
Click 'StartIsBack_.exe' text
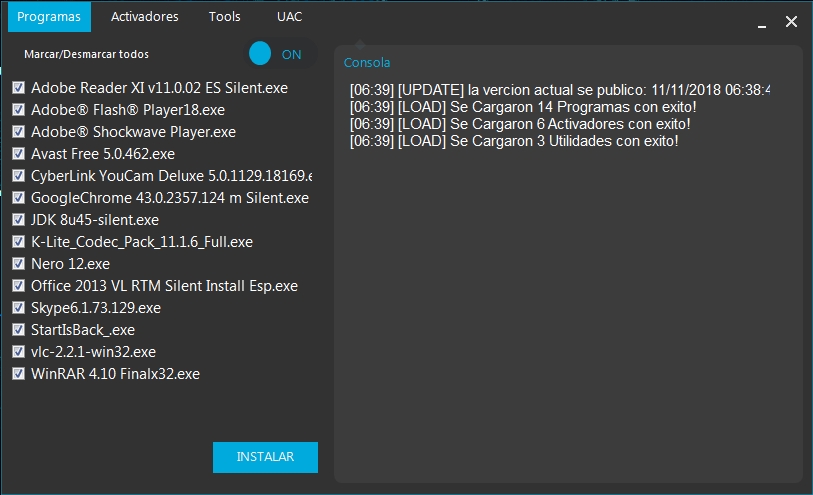point(83,330)
